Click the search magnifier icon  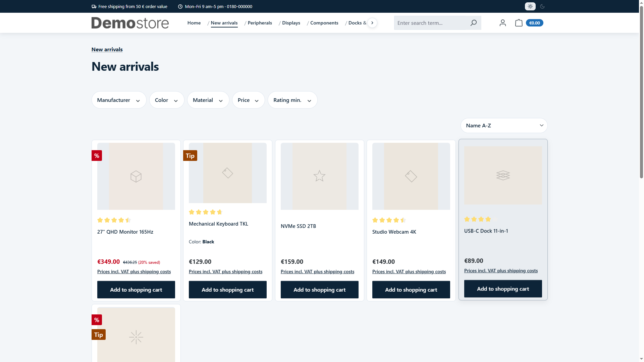pos(473,23)
